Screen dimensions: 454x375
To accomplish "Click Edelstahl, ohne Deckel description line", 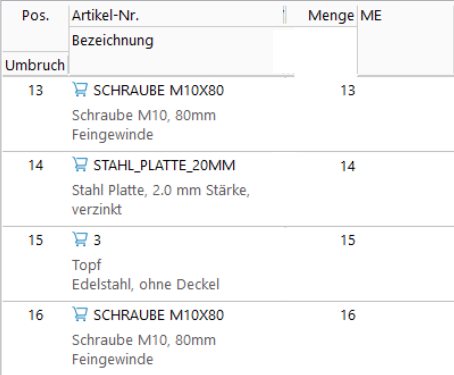I will (x=146, y=284).
